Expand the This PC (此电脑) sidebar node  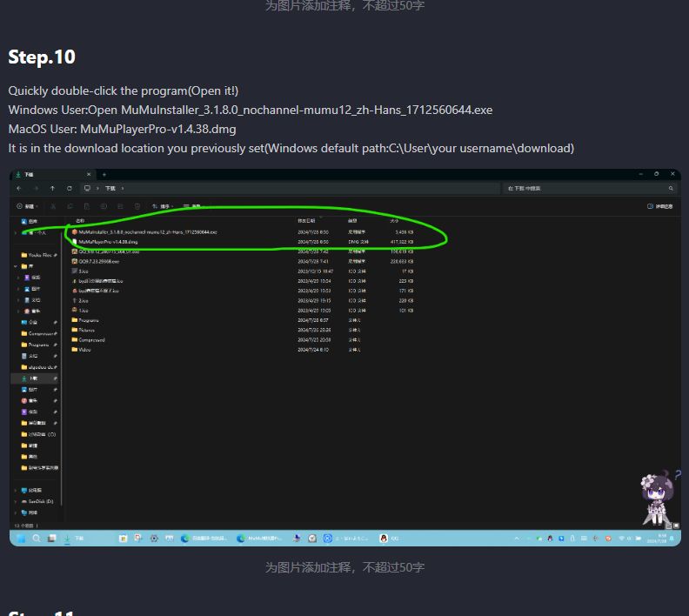click(16, 491)
